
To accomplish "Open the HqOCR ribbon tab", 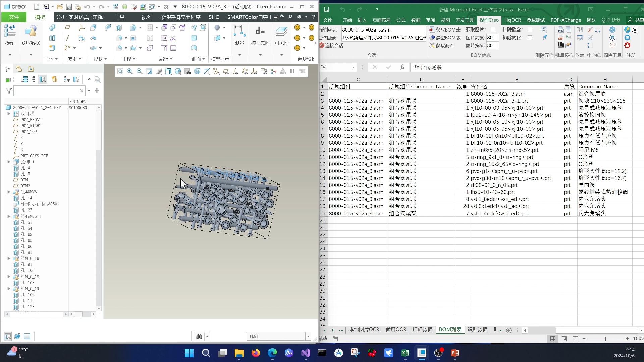I will pyautogui.click(x=513, y=20).
